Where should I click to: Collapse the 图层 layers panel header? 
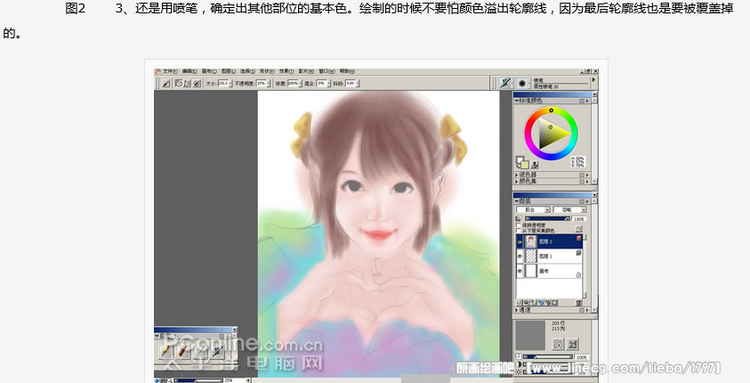click(x=517, y=201)
